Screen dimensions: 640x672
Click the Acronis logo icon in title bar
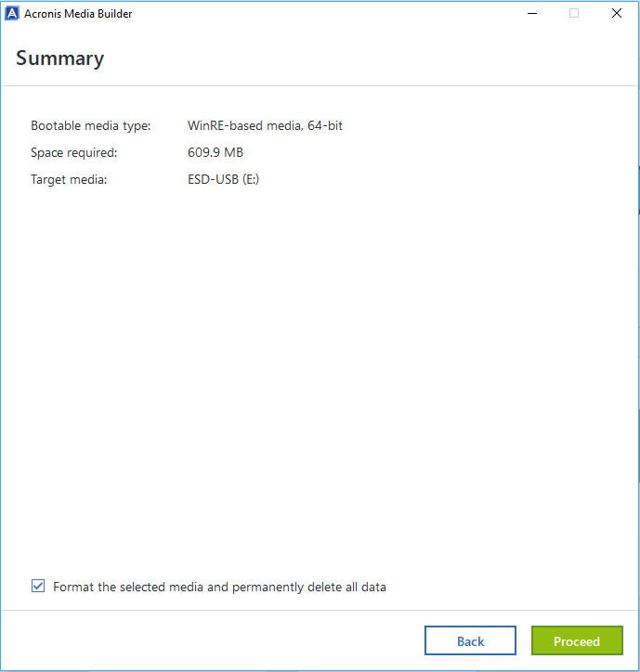pyautogui.click(x=12, y=14)
